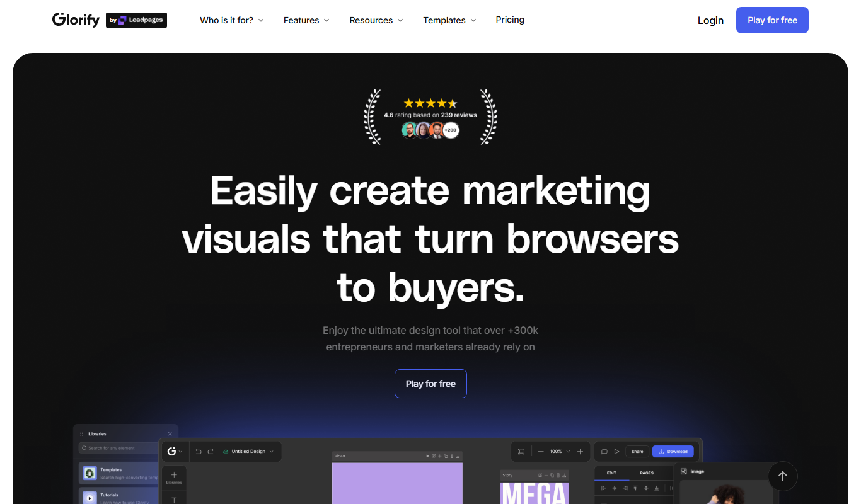Viewport: 861px width, 504px height.
Task: Open the 100% zoom level dropdown
Action: [x=560, y=451]
